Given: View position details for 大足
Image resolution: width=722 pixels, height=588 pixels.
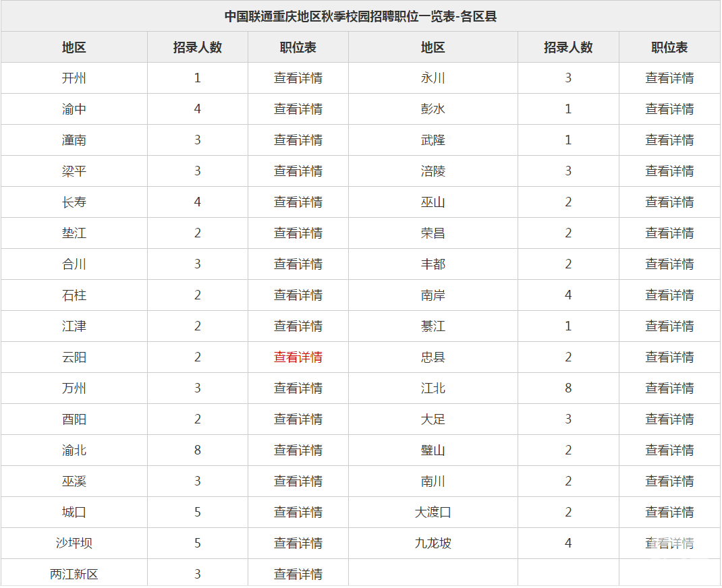Looking at the screenshot, I should 669,419.
